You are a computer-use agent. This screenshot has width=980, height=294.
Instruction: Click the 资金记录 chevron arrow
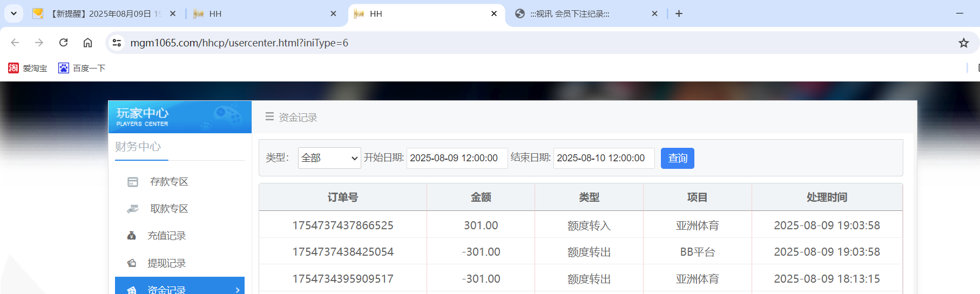238,290
